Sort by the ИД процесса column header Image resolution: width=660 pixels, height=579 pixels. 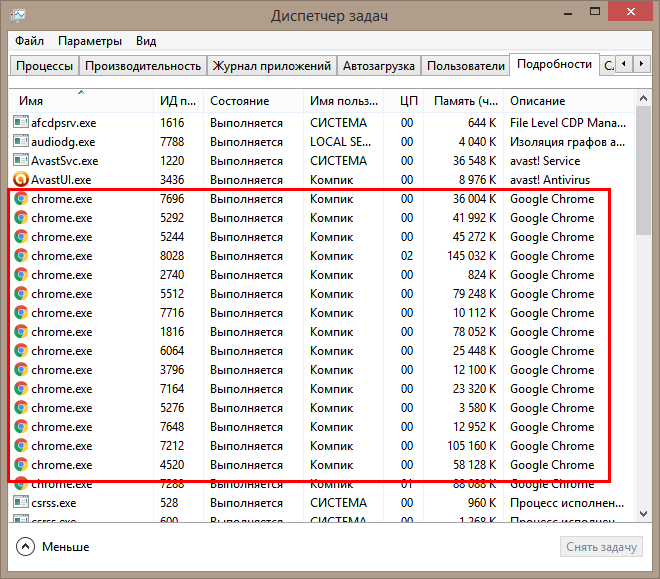click(178, 101)
